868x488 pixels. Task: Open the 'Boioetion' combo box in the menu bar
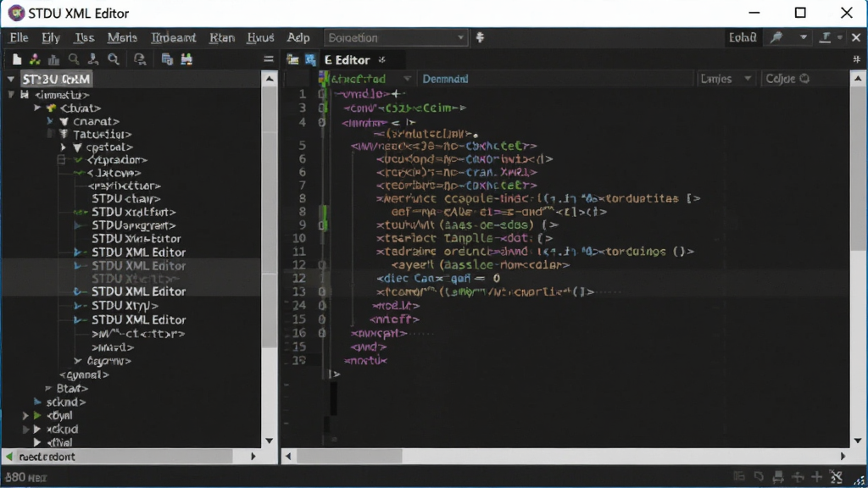pos(396,37)
